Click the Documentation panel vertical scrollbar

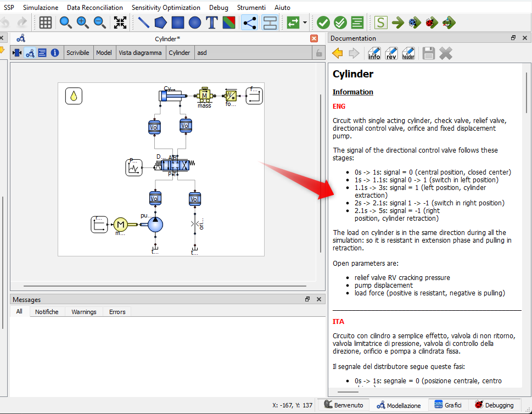527,93
